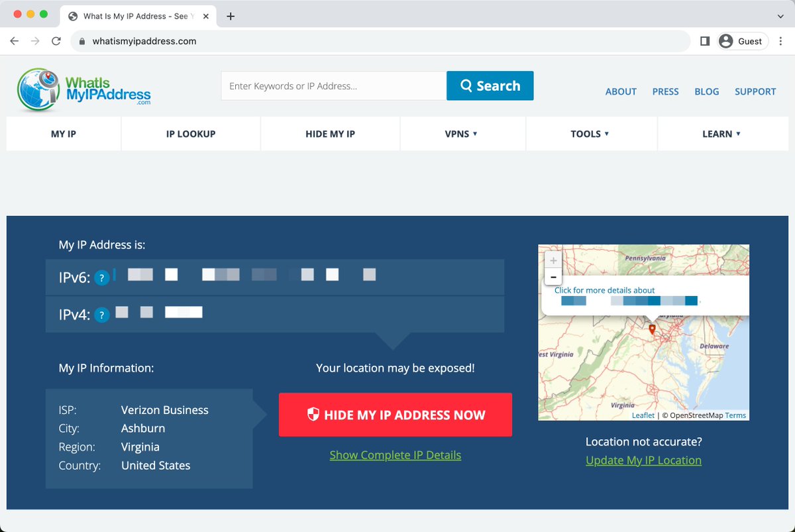Focus the keywords or IP address field

coord(334,85)
